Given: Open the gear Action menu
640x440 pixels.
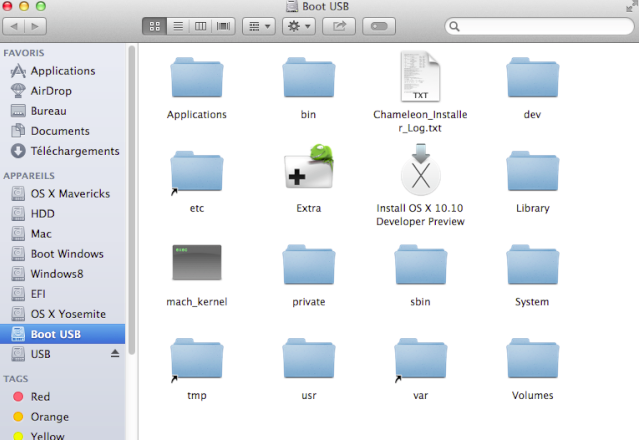Looking at the screenshot, I should coord(298,27).
